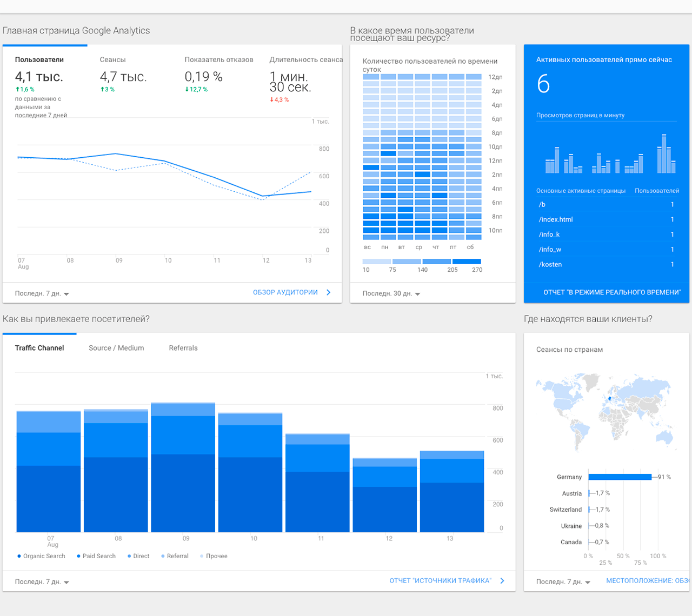Open the Последн. 7 дн. dropdown under users chart
Screen dimensions: 692x616
coord(42,293)
